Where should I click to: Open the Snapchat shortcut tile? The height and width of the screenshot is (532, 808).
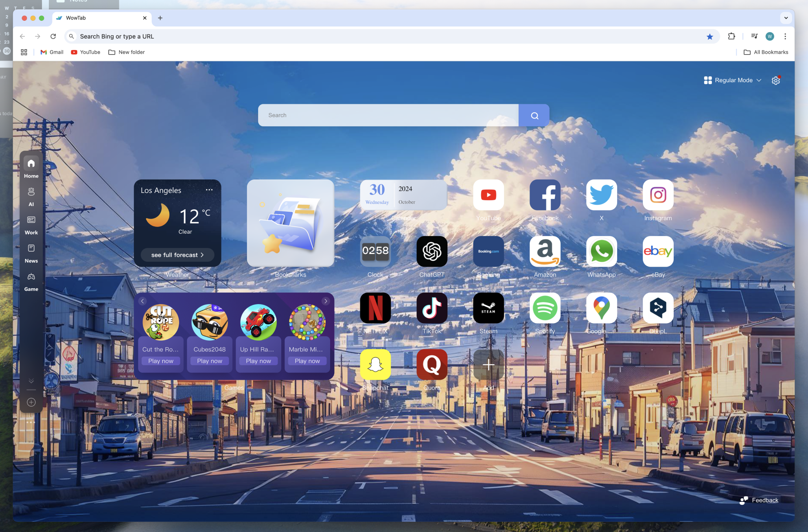tap(375, 365)
